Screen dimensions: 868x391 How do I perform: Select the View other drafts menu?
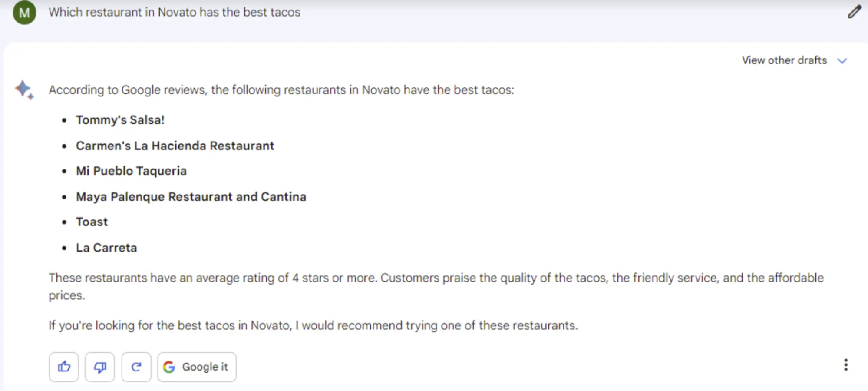pyautogui.click(x=784, y=60)
